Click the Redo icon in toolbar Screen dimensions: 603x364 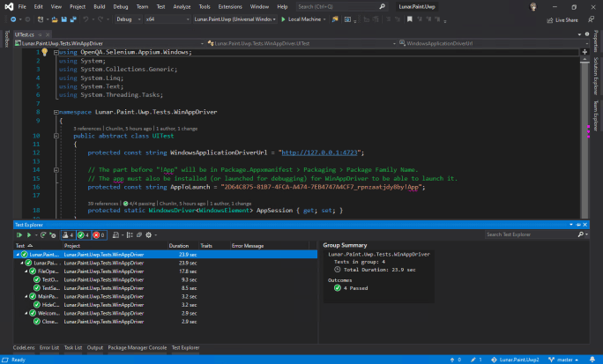pos(100,19)
